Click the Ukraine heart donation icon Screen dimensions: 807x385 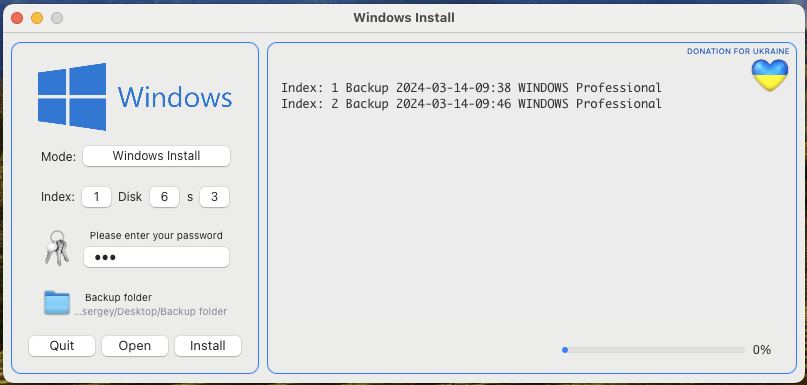tap(770, 75)
